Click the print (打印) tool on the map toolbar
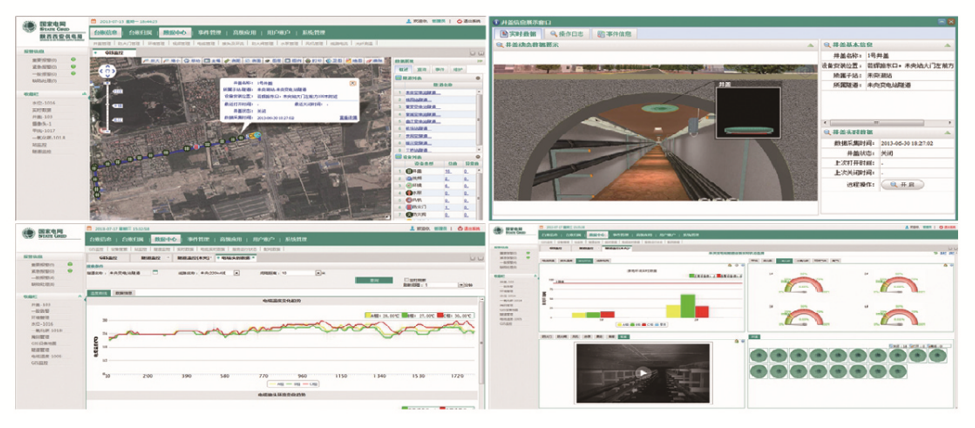This screenshot has height=428, width=975. (x=313, y=60)
